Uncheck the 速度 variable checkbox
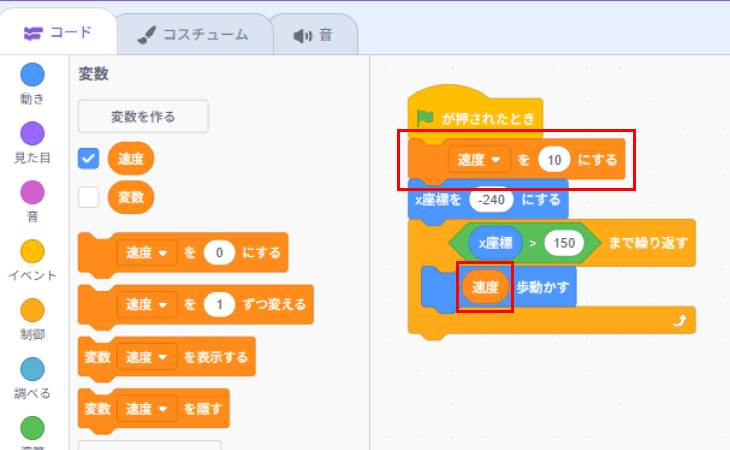Image resolution: width=730 pixels, height=450 pixels. pos(88,159)
